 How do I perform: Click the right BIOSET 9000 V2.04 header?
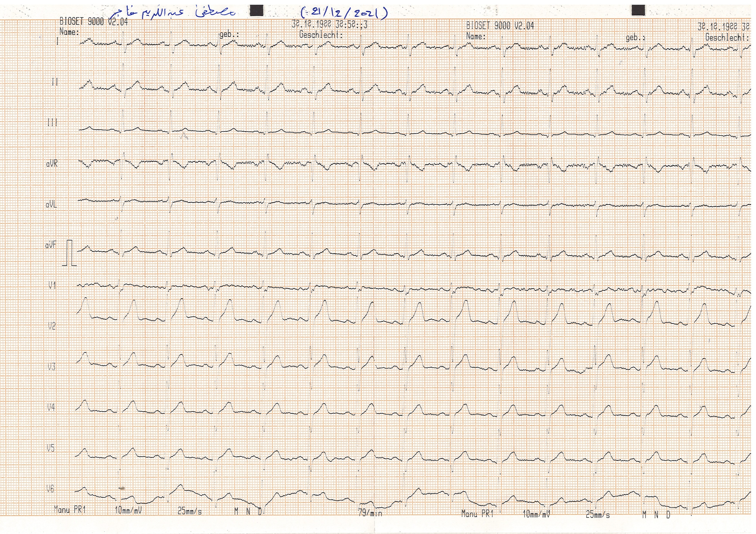tap(500, 26)
